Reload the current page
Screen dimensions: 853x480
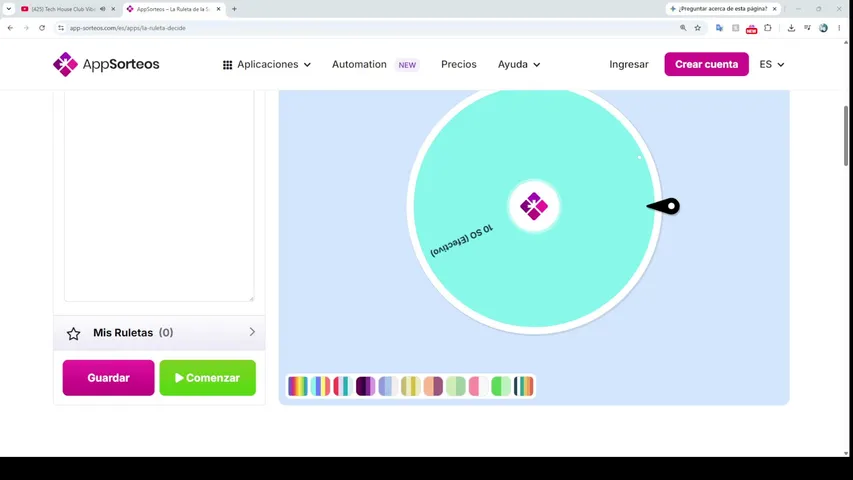tap(42, 28)
